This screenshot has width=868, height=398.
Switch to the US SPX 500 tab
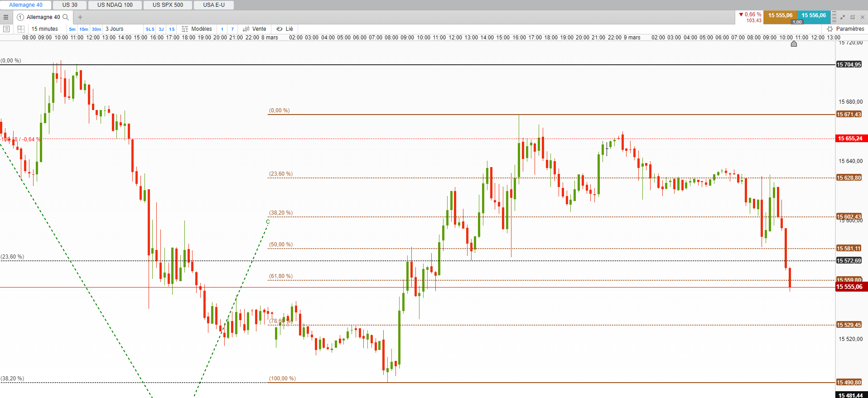(168, 5)
